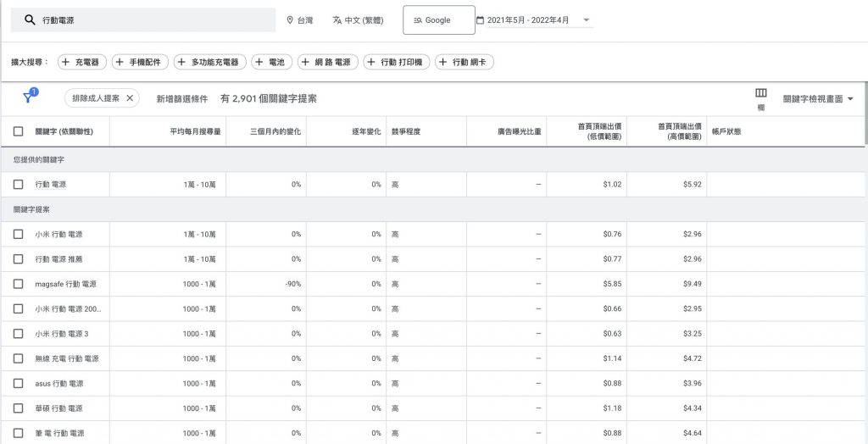Check the 華碩 行動 電源 row
The width and height of the screenshot is (868, 444).
coord(19,408)
